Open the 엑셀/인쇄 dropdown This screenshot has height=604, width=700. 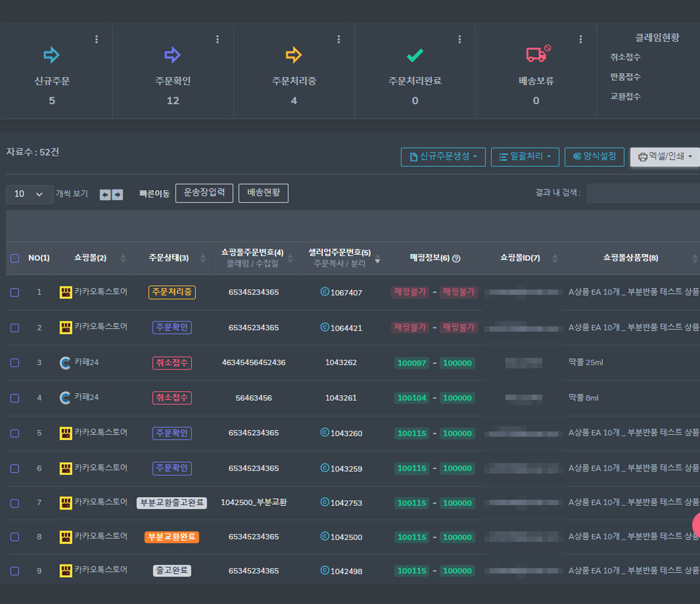(x=665, y=157)
